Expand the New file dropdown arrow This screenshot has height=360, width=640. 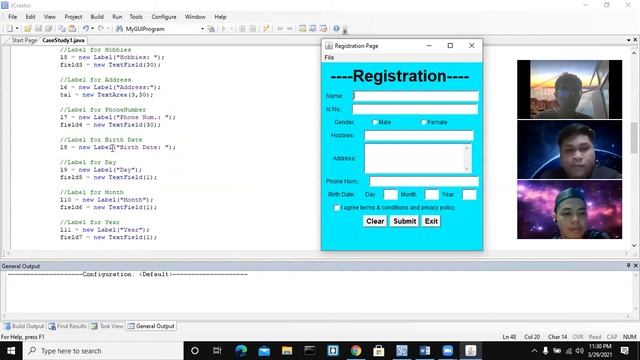click(17, 29)
